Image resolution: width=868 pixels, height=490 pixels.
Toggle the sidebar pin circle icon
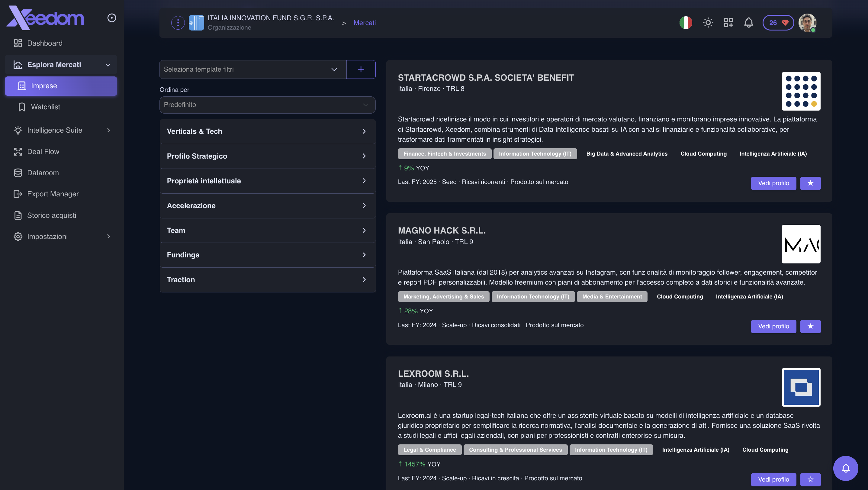[x=111, y=18]
